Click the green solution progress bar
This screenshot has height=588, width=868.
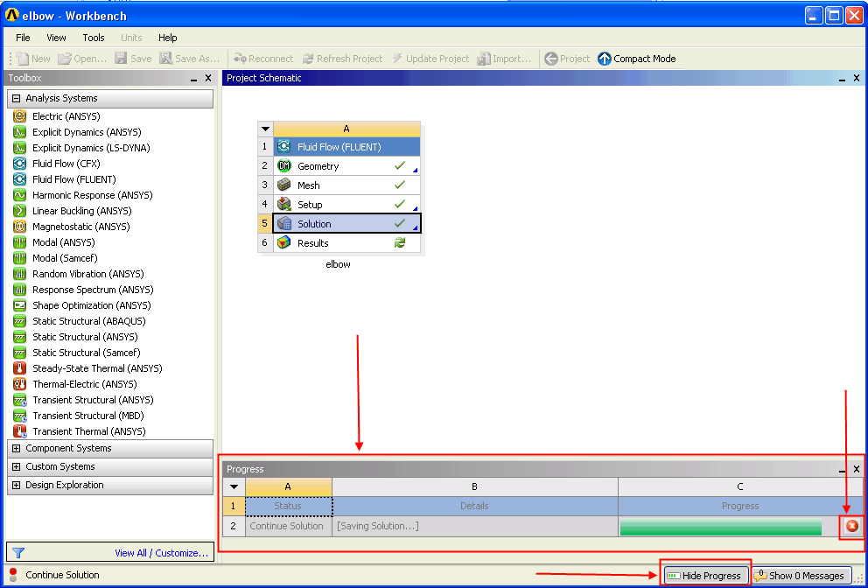[x=721, y=527]
